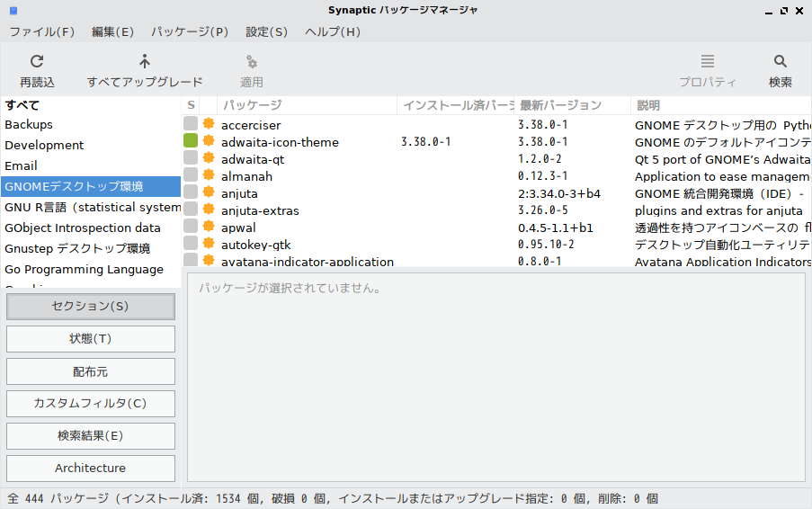Click the sun icon next to anjuta-extras
This screenshot has width=812, height=509.
click(209, 209)
